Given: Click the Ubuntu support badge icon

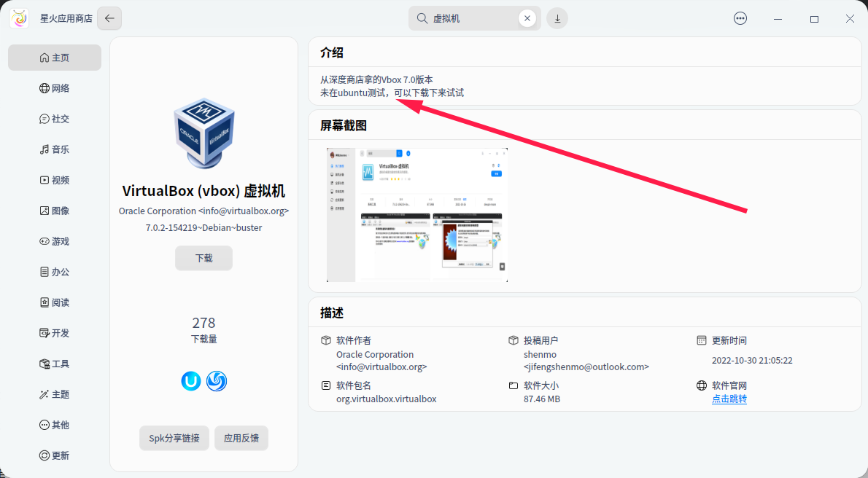Looking at the screenshot, I should click(x=191, y=381).
